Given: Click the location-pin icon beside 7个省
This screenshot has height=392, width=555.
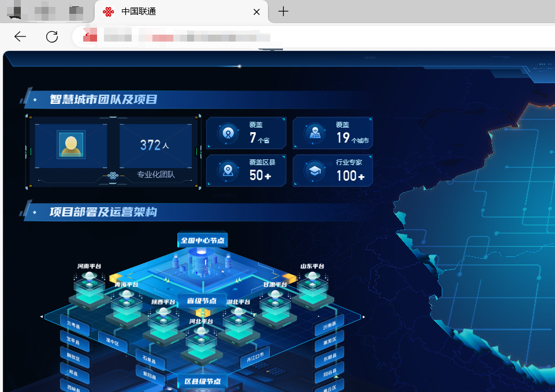Looking at the screenshot, I should (228, 133).
